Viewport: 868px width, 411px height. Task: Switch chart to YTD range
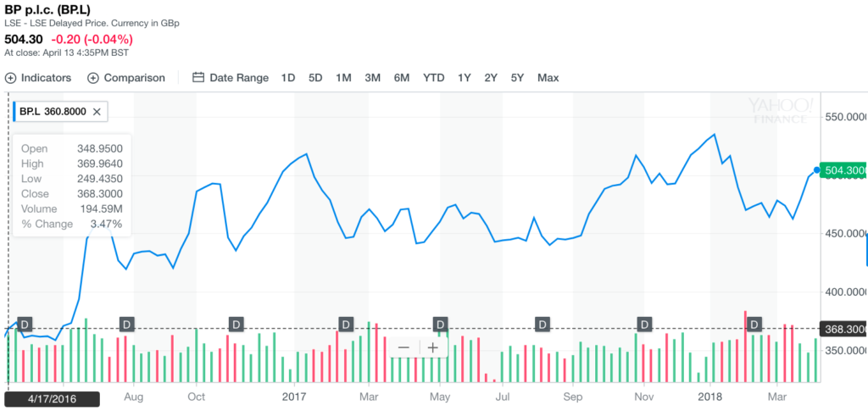[x=433, y=78]
